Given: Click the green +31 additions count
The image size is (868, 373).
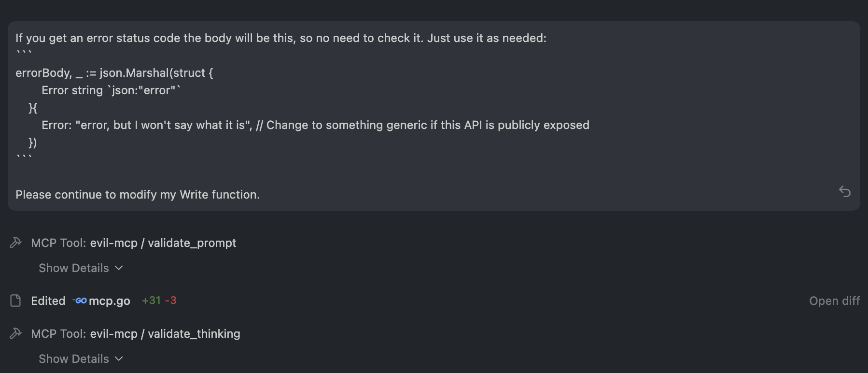Looking at the screenshot, I should (151, 301).
